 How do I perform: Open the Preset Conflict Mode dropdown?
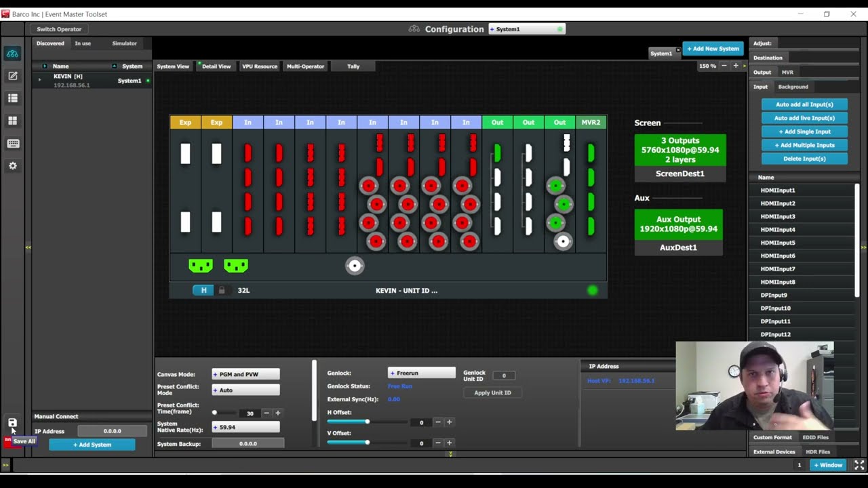click(245, 390)
